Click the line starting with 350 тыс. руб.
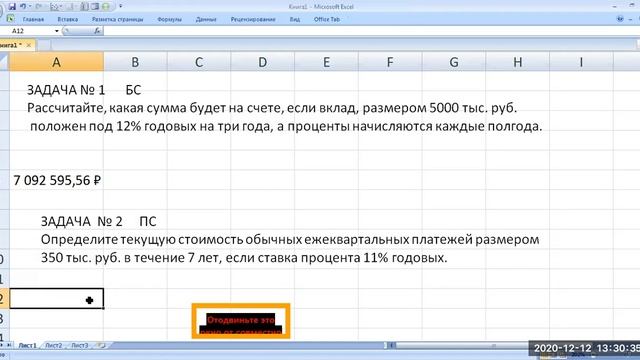 pos(244,258)
